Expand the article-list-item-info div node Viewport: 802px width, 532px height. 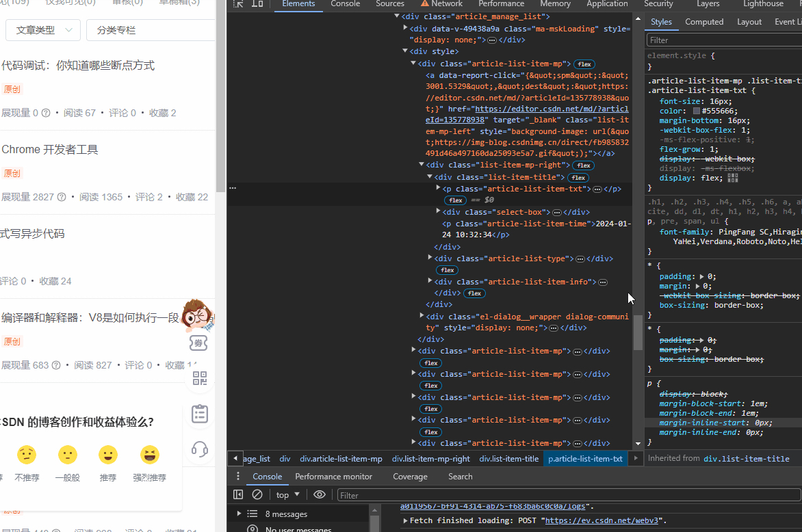click(x=430, y=280)
